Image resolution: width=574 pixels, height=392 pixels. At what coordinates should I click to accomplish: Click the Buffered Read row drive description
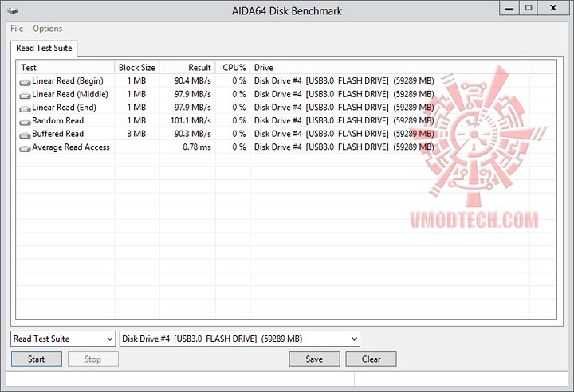344,134
